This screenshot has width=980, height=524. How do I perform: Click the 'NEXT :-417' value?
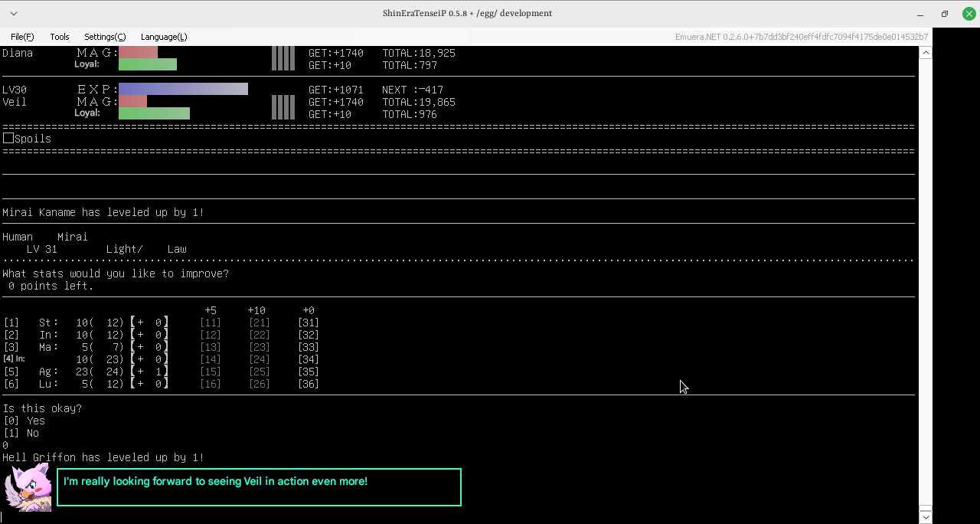click(413, 90)
